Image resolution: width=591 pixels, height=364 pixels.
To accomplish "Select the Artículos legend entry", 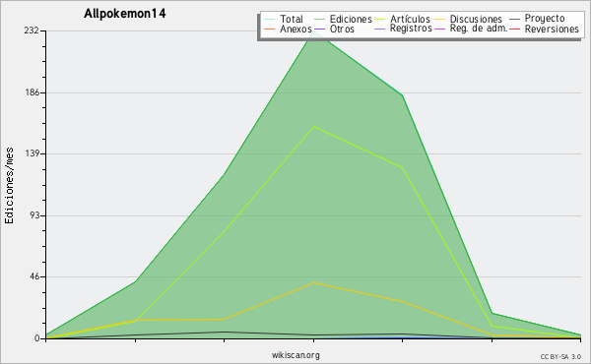I will point(402,19).
